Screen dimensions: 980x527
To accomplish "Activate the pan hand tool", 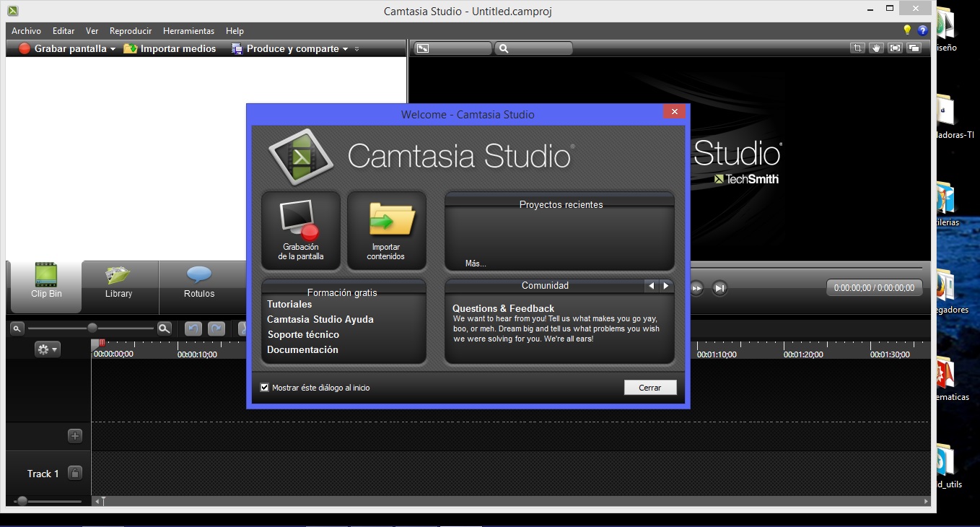I will tap(876, 48).
